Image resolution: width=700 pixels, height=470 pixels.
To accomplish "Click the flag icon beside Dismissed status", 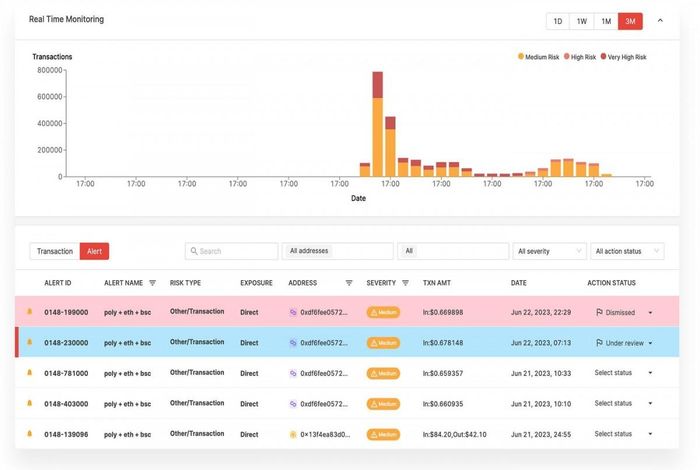I will (x=599, y=312).
